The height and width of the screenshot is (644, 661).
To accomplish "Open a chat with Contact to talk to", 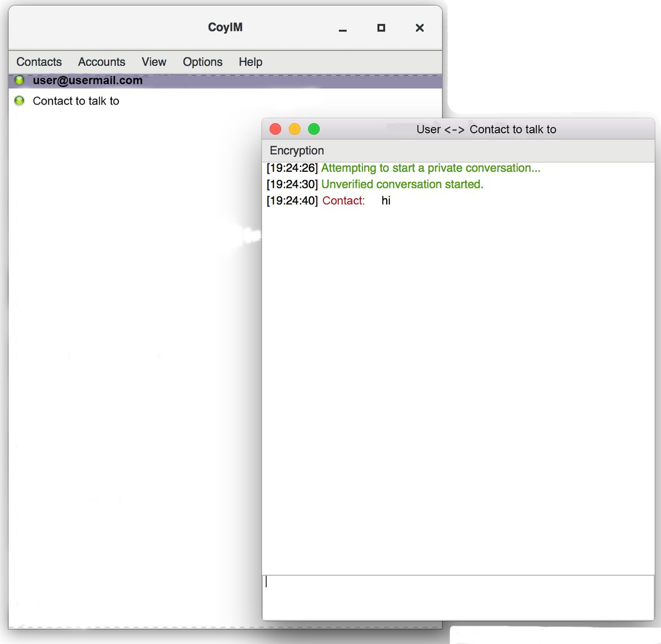I will coord(76,101).
